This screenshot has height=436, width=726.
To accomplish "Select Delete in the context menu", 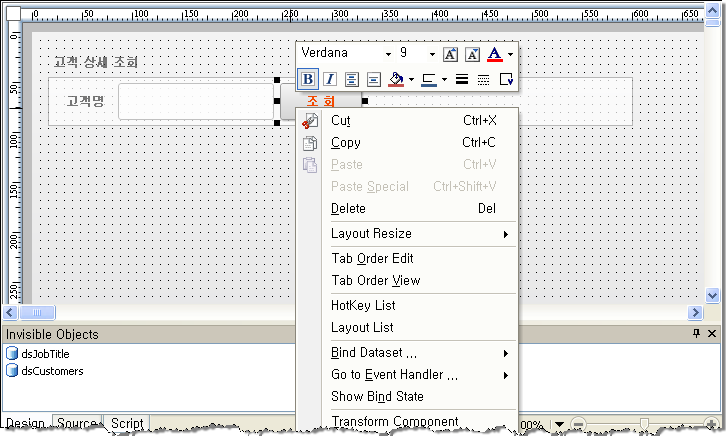I will 348,208.
